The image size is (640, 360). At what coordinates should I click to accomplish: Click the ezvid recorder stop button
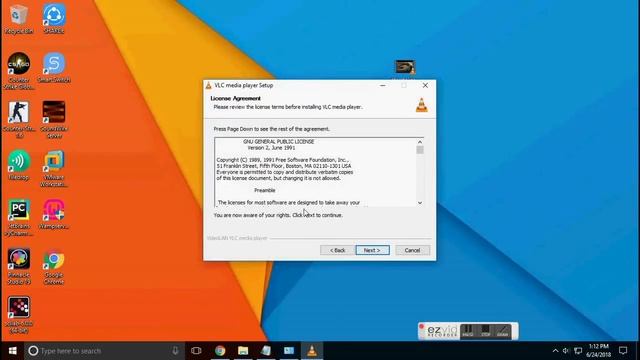[x=485, y=331]
